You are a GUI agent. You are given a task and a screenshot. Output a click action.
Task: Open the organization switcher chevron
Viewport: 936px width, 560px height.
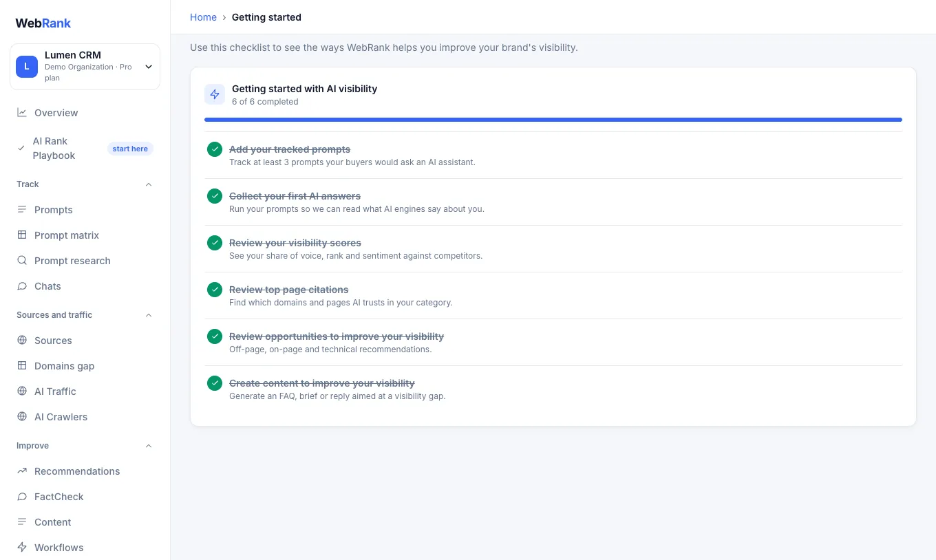149,67
